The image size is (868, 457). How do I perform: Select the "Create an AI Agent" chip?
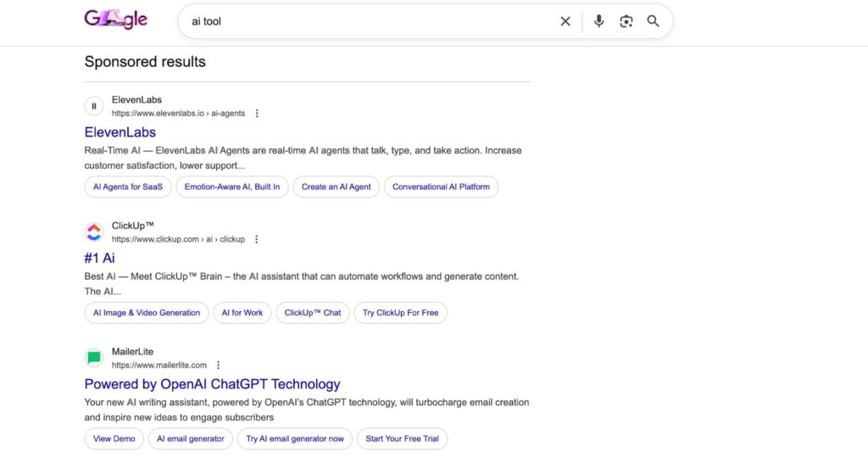[336, 187]
